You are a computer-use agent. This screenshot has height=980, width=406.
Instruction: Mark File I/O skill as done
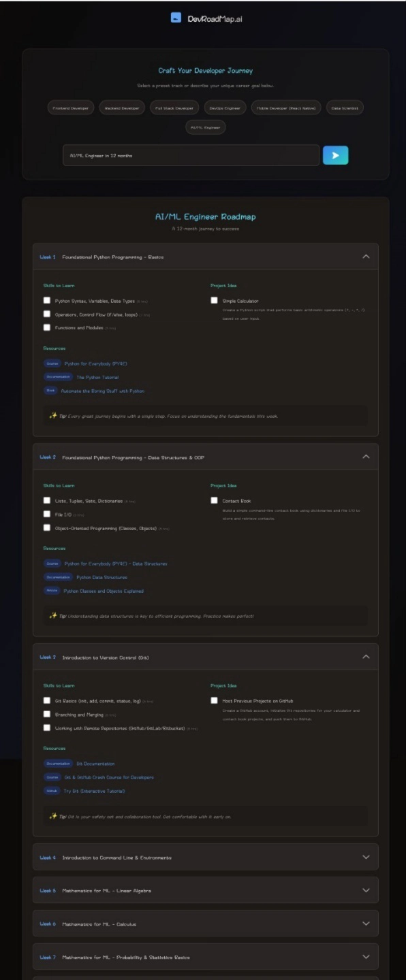(47, 514)
